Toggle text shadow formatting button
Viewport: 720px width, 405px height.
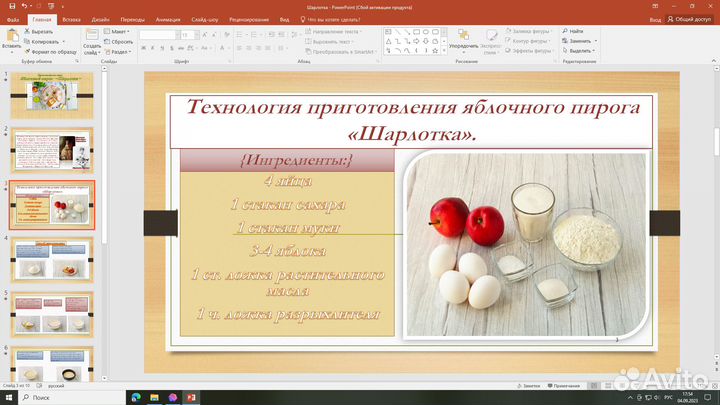point(171,48)
